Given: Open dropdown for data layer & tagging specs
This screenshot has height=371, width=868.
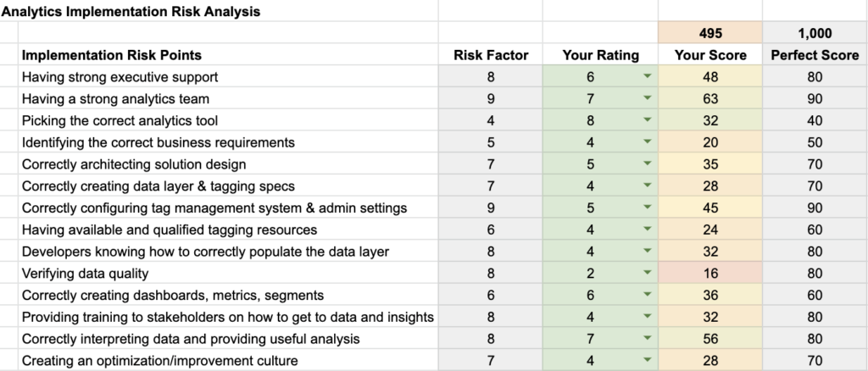Looking at the screenshot, I should [647, 185].
